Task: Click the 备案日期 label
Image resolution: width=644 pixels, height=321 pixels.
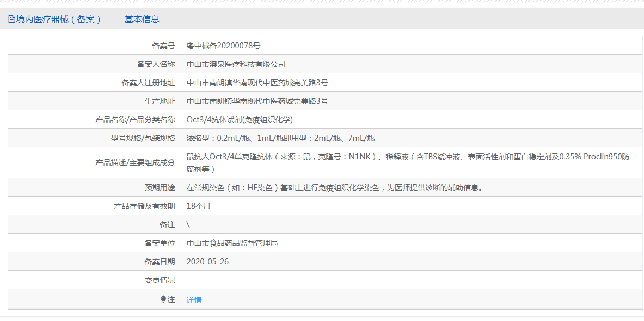Action: [x=160, y=262]
